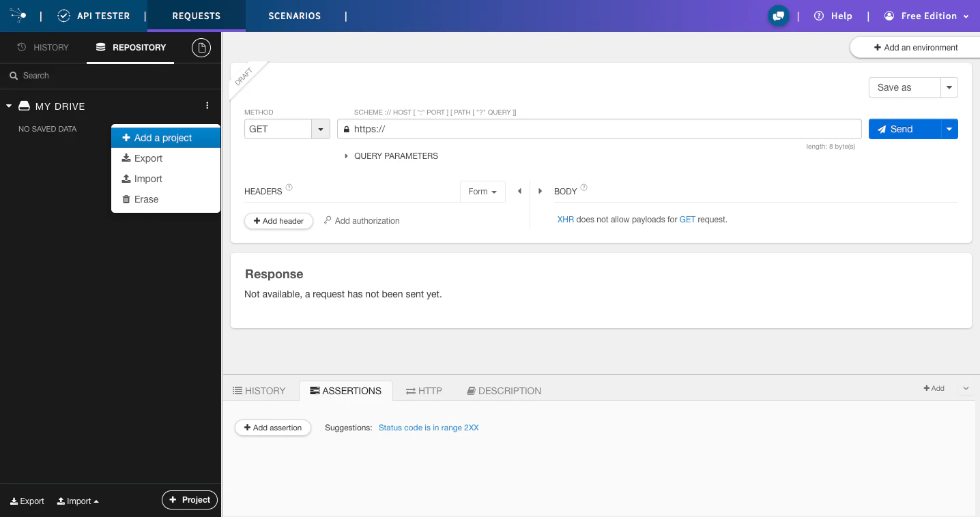The image size is (980, 517).
Task: Click Add an environment button
Action: (x=915, y=48)
